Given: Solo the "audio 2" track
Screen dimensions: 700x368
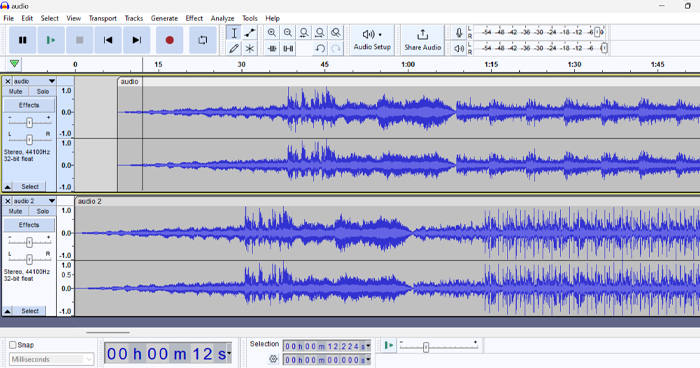Looking at the screenshot, I should pos(43,211).
